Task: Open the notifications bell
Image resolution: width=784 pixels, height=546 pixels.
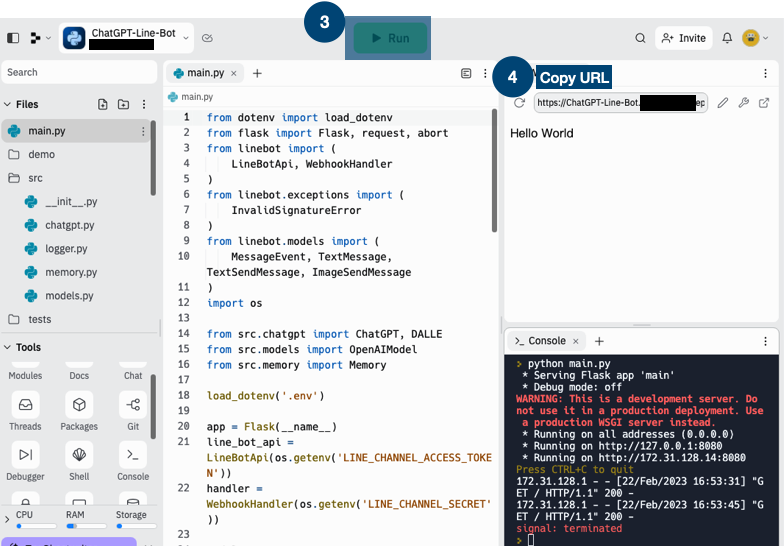Action: pyautogui.click(x=727, y=38)
